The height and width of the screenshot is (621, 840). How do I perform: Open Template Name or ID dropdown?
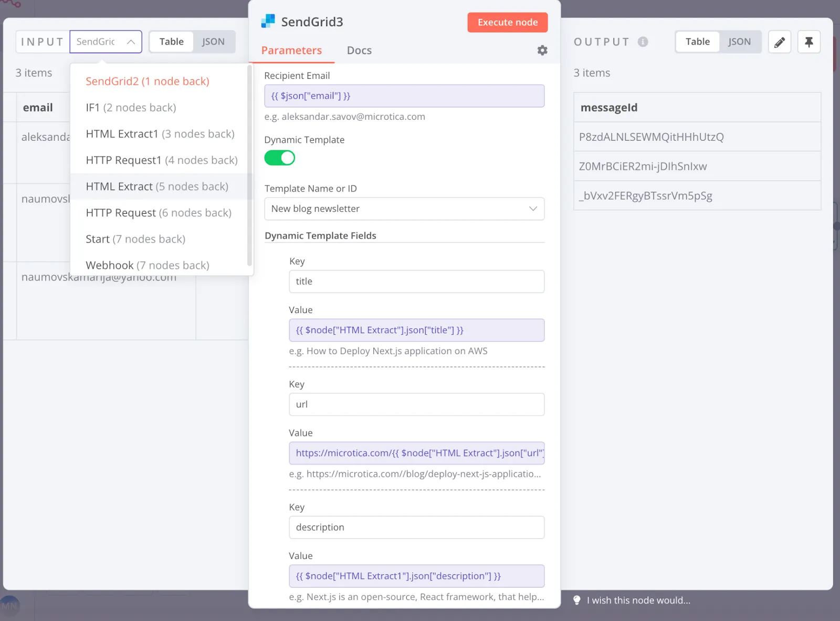[x=404, y=209]
